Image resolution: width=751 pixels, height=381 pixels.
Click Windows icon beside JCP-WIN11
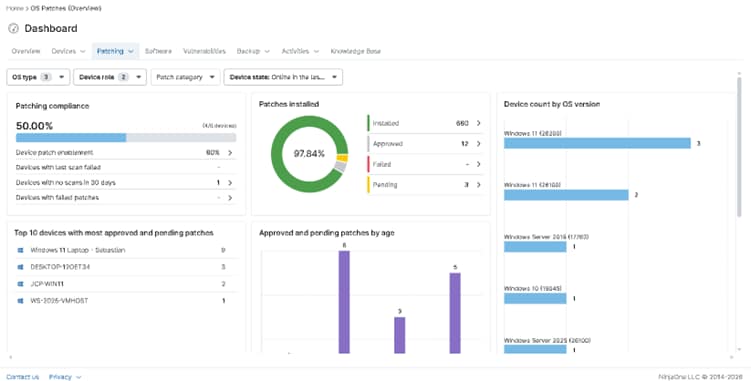(21, 284)
